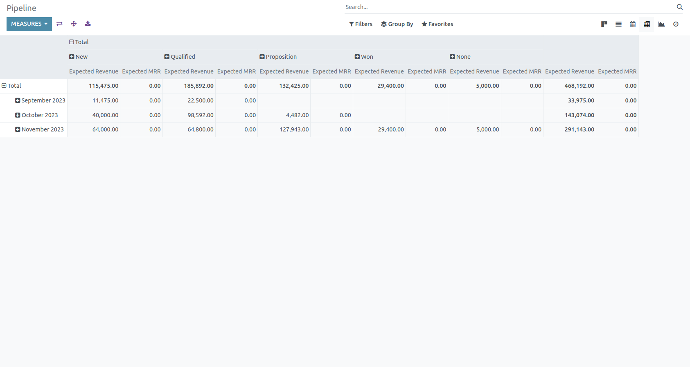Click Total row Proposition Expected Revenue cell
The width and height of the screenshot is (690, 367).
coord(284,86)
